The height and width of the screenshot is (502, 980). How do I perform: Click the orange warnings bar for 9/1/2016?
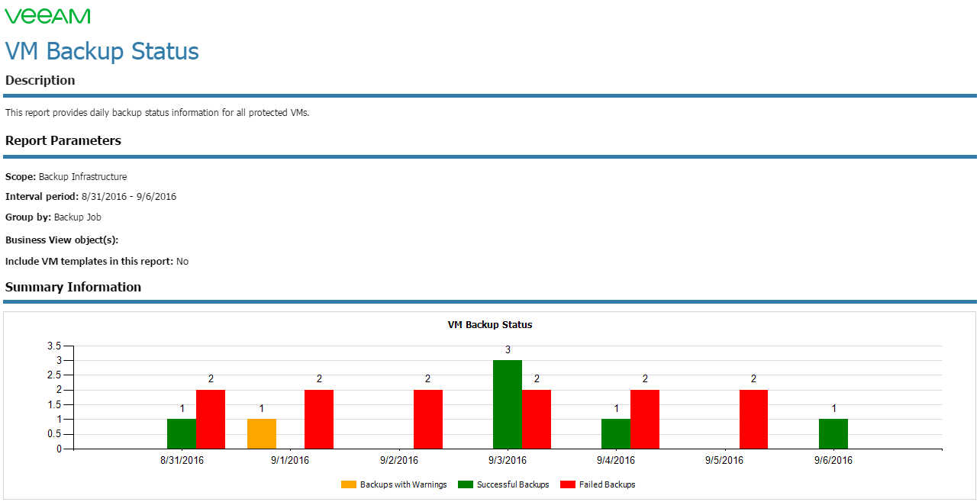[x=262, y=434]
